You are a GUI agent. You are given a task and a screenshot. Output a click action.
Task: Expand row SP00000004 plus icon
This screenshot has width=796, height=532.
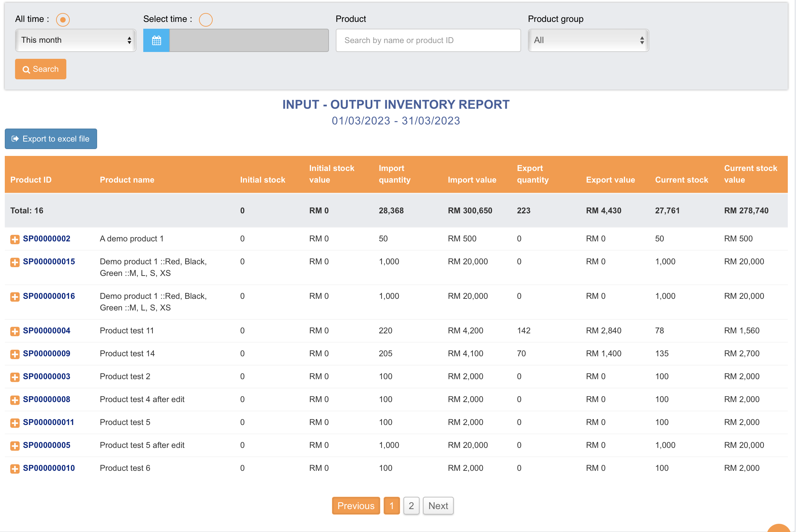[15, 331]
